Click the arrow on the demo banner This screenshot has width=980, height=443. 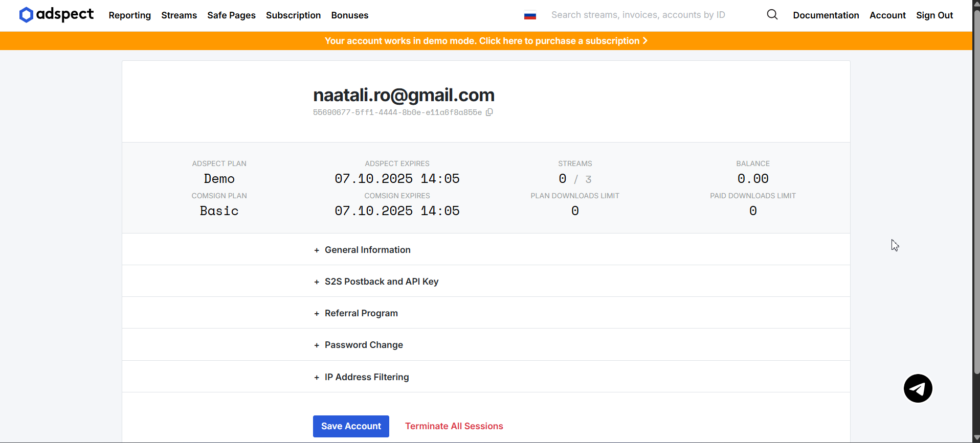coord(645,41)
